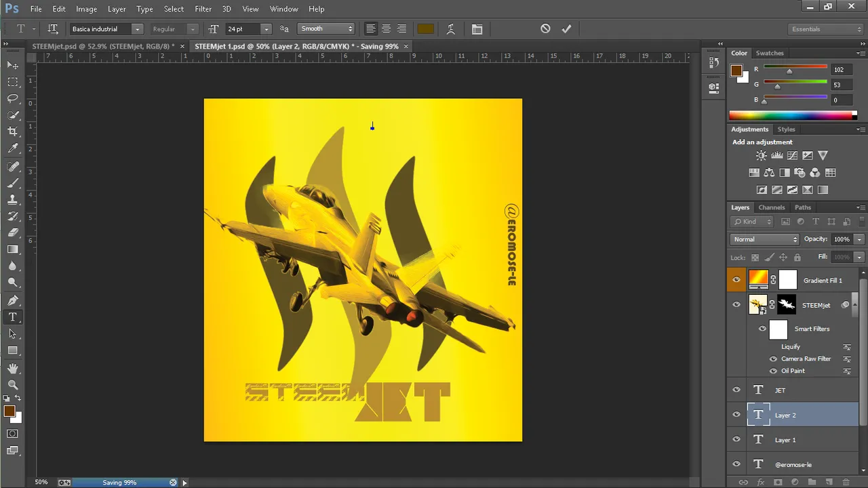This screenshot has width=868, height=488.
Task: Select the Pen tool
Action: point(13,300)
